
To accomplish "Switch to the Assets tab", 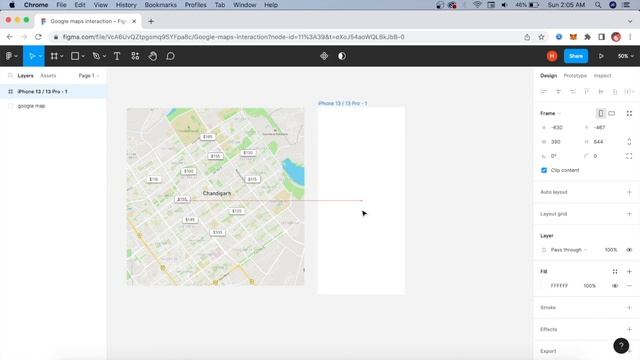I will [x=48, y=76].
